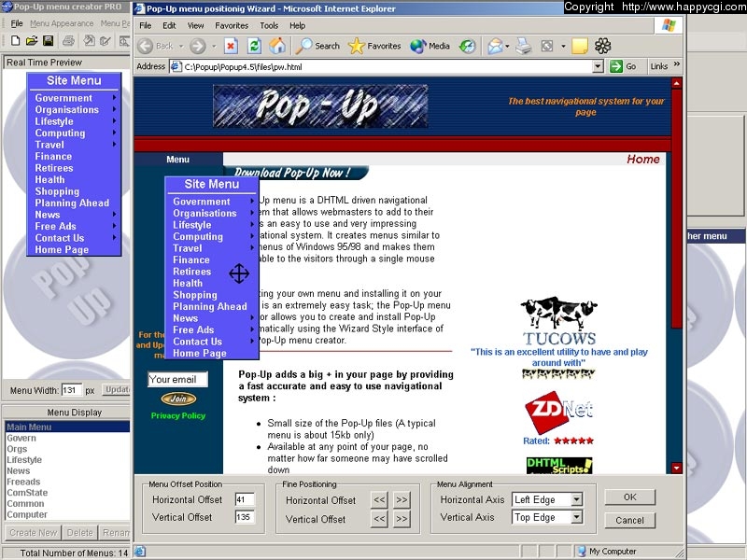747x560 pixels.
Task: Open the Horizontal Axis Left Edge dropdown
Action: [x=576, y=499]
